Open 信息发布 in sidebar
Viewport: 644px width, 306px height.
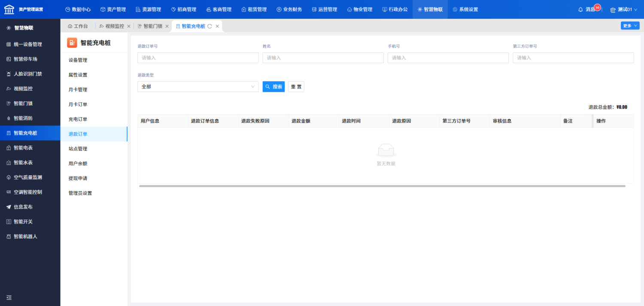pyautogui.click(x=30, y=207)
